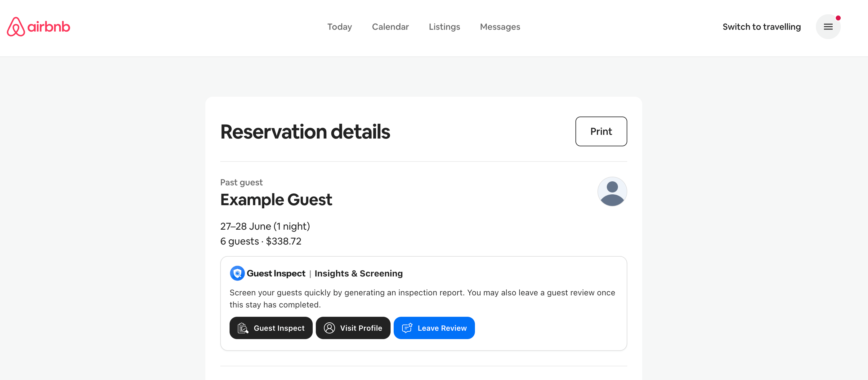Screen dimensions: 868x380
Task: Open the Today tab
Action: coord(339,27)
